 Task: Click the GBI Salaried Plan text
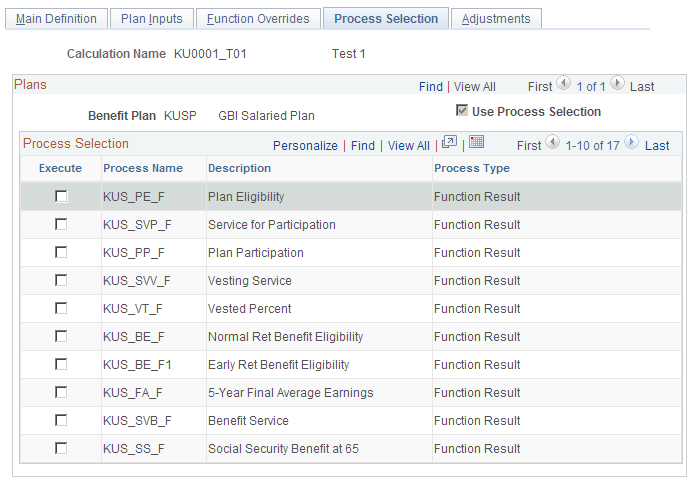pos(267,116)
